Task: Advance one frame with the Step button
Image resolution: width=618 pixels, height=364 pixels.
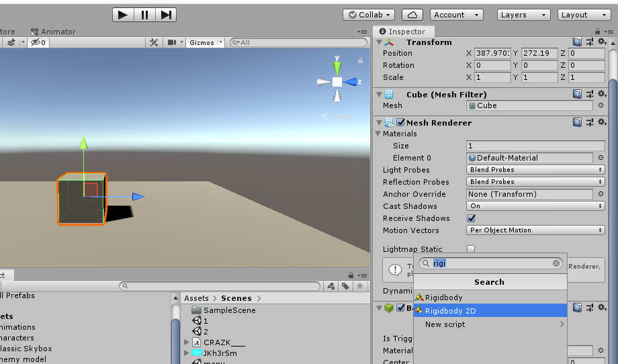Action: (x=166, y=15)
